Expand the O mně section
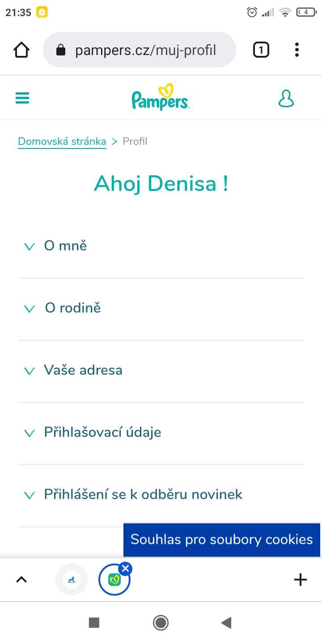322x644 pixels. click(x=65, y=246)
